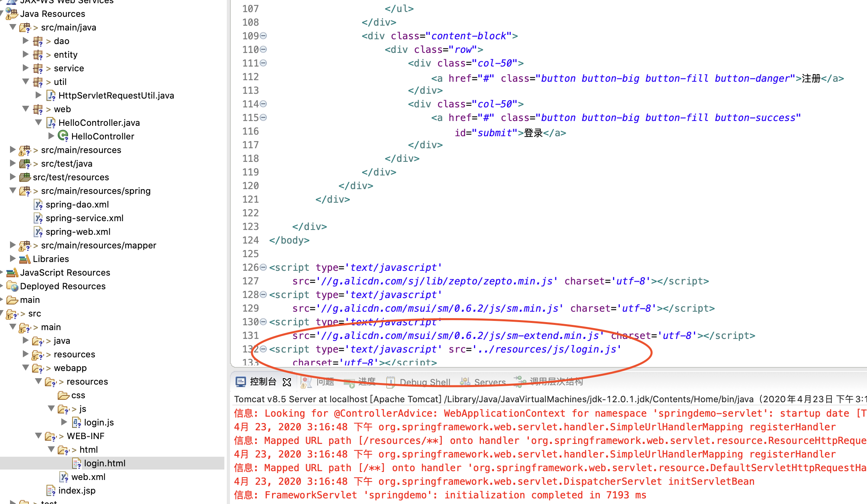
Task: Click the Java Resources icon
Action: (x=12, y=14)
